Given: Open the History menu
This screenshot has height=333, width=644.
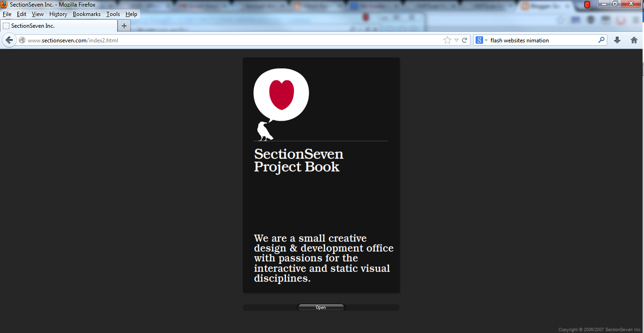Looking at the screenshot, I should pos(58,14).
